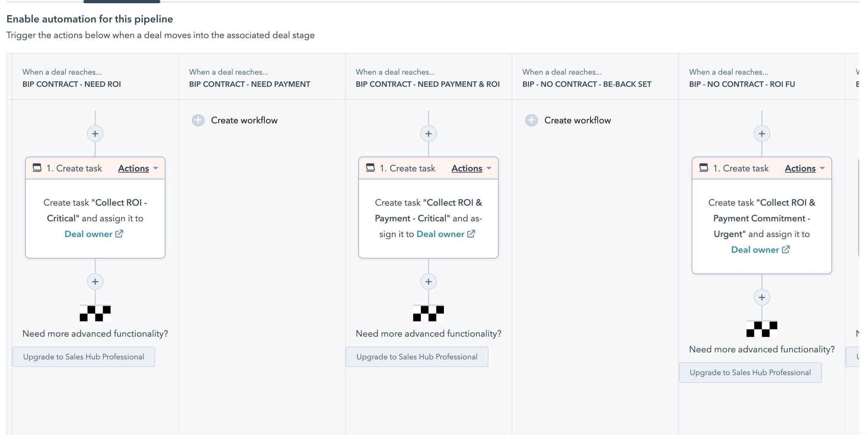
Task: Open Deal owner link in Collect ROI & Payment - Critical
Action: 445,234
